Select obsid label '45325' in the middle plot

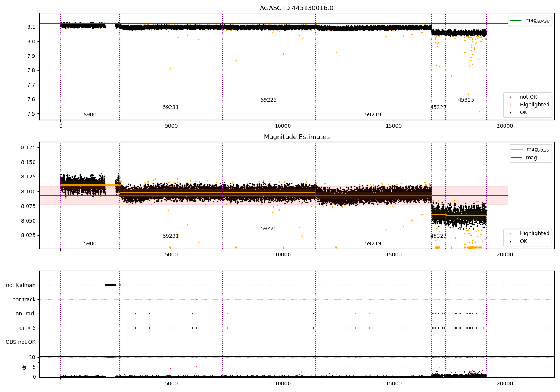tap(466, 229)
